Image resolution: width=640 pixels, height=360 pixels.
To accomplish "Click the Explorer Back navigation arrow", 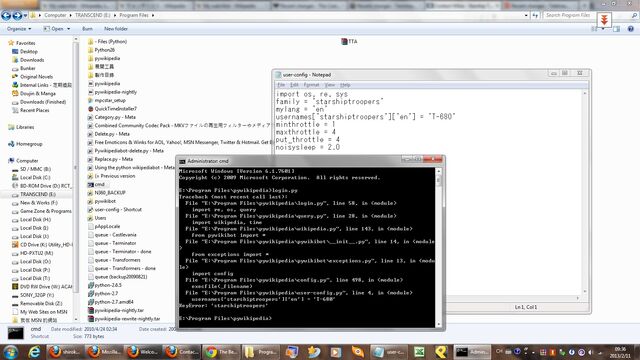I will (x=6, y=16).
